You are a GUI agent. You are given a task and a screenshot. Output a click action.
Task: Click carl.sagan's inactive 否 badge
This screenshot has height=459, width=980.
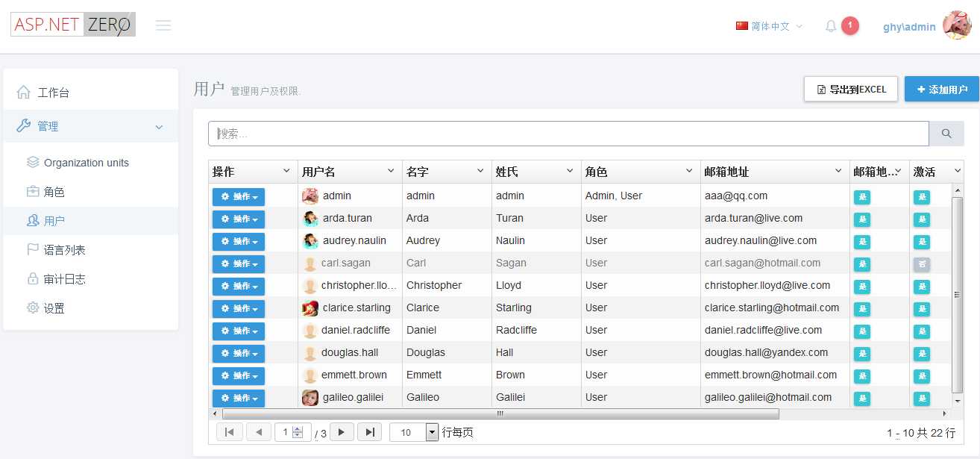pyautogui.click(x=922, y=264)
